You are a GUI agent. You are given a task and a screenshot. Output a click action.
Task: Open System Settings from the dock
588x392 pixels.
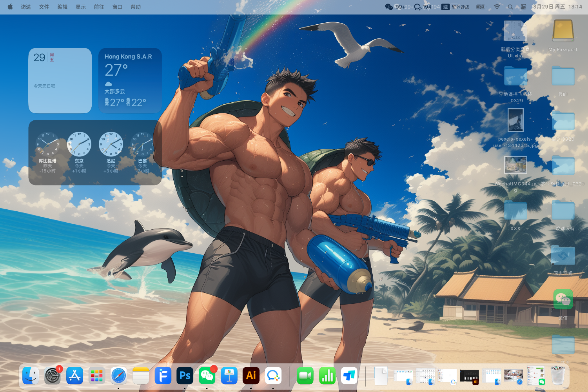pos(53,376)
